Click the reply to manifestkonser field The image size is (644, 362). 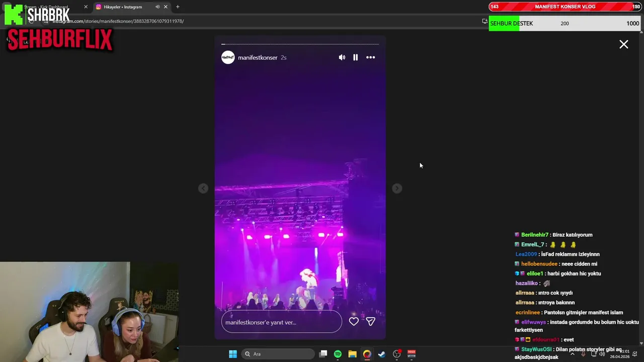click(282, 322)
